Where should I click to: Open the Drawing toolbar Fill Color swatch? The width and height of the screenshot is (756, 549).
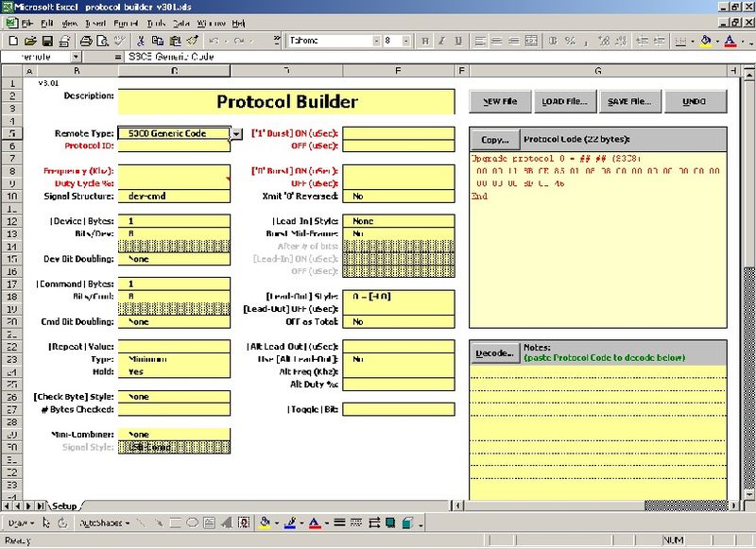265,521
